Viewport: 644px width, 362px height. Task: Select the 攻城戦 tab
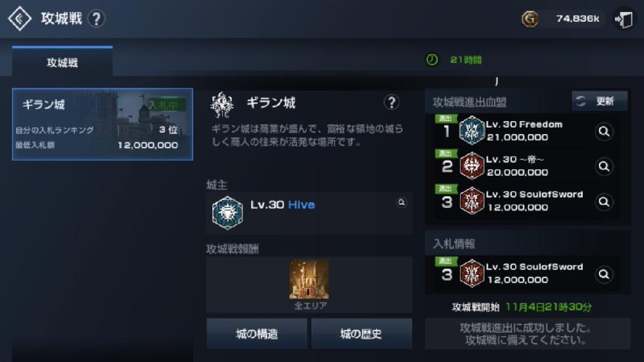coord(62,62)
